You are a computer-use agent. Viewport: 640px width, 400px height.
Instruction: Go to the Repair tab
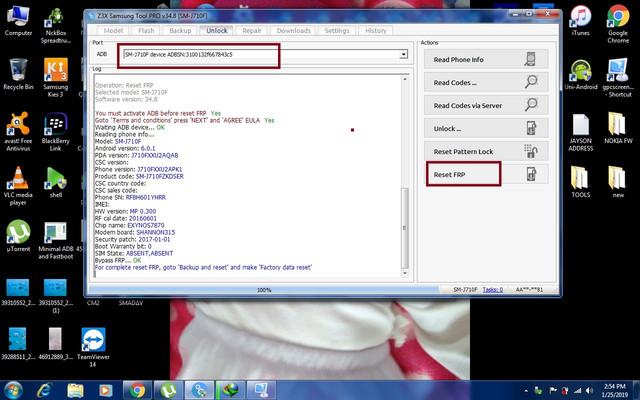(x=252, y=31)
